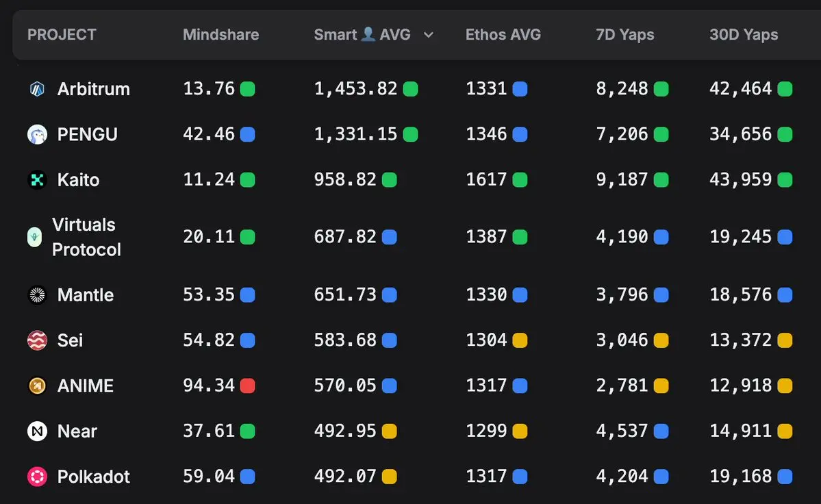Viewport: 821px width, 504px height.
Task: Click the Arbitrum project logo icon
Action: (x=37, y=89)
